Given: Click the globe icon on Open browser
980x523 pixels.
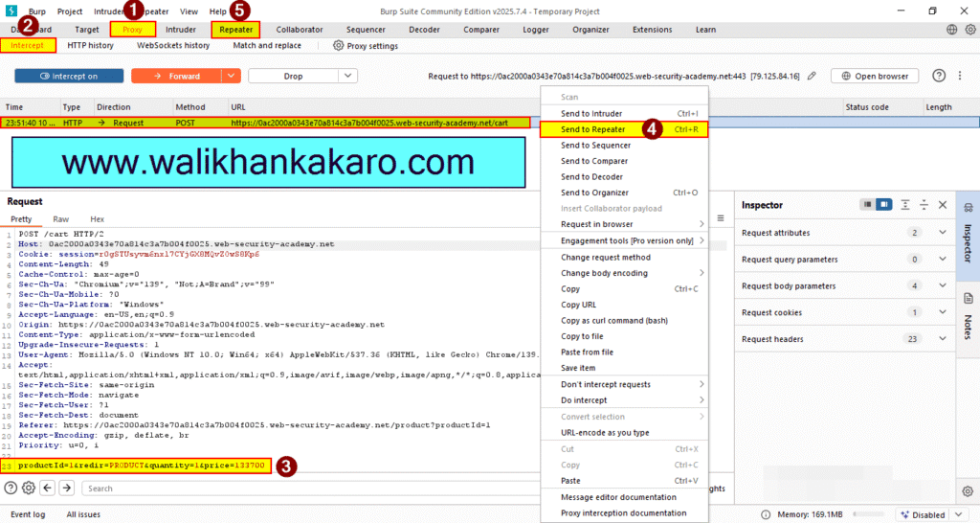Looking at the screenshot, I should pos(846,76).
